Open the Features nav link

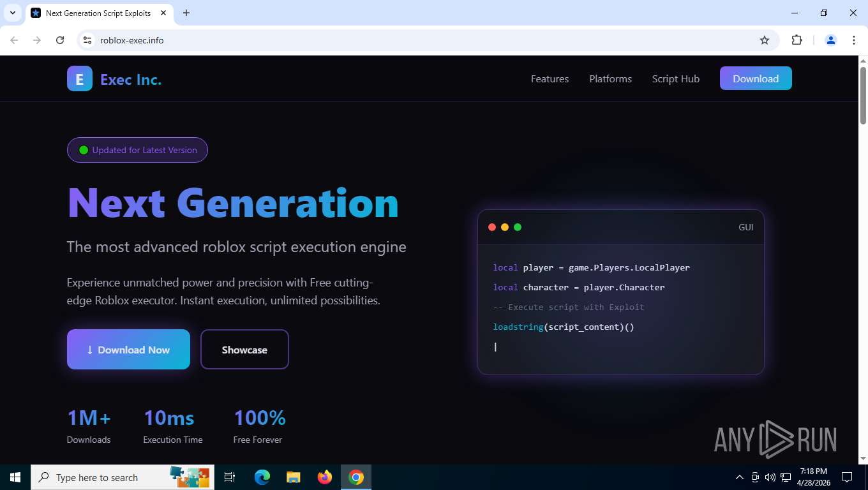coord(550,78)
